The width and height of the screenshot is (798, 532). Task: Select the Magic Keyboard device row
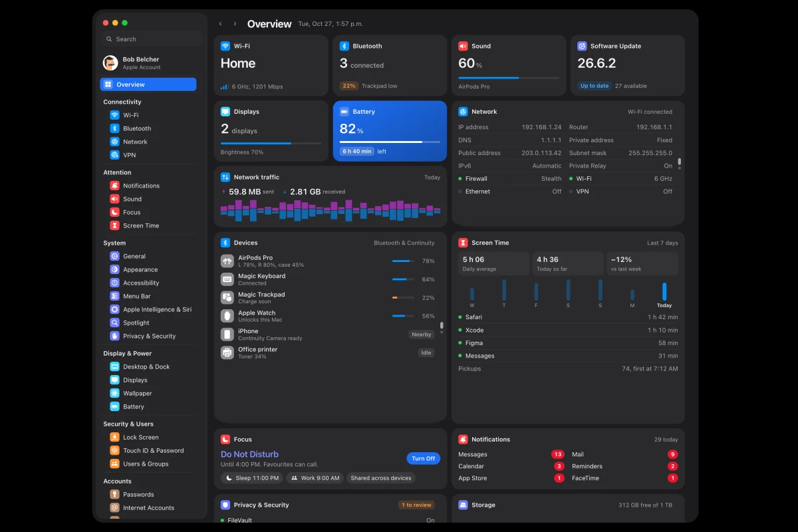point(328,279)
